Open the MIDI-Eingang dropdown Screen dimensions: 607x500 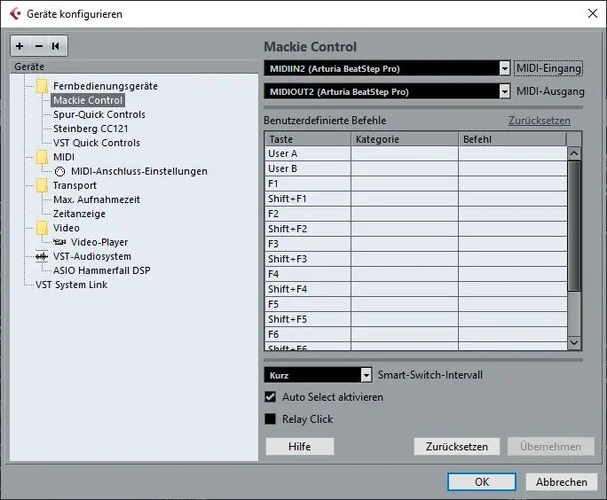[x=504, y=68]
